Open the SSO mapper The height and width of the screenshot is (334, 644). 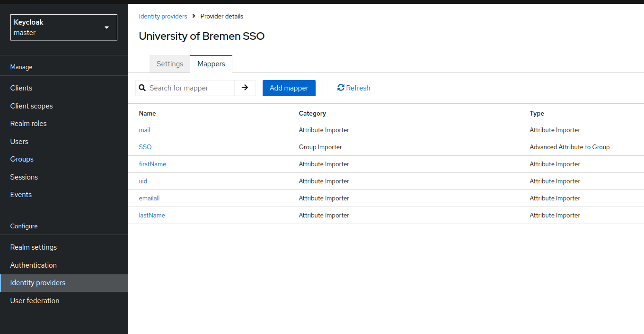click(x=145, y=147)
